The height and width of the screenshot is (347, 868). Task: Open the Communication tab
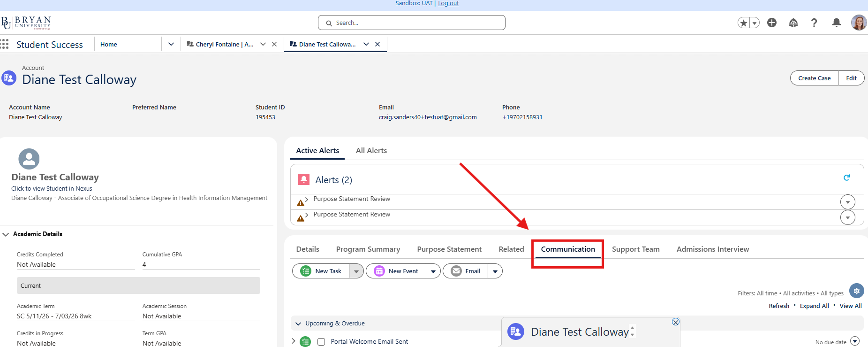coord(568,249)
